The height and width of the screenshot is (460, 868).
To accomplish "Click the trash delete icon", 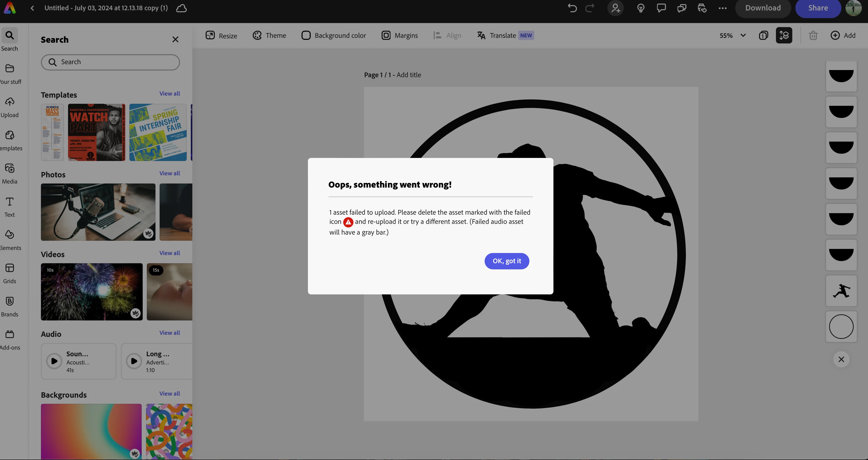I will coord(813,35).
